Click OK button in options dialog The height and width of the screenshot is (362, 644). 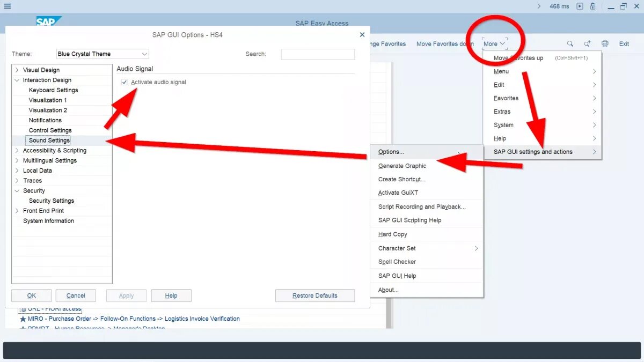[x=32, y=295]
